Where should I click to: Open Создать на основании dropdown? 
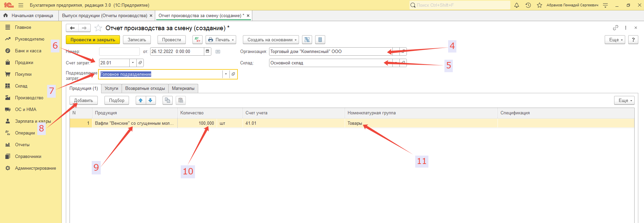(x=271, y=40)
